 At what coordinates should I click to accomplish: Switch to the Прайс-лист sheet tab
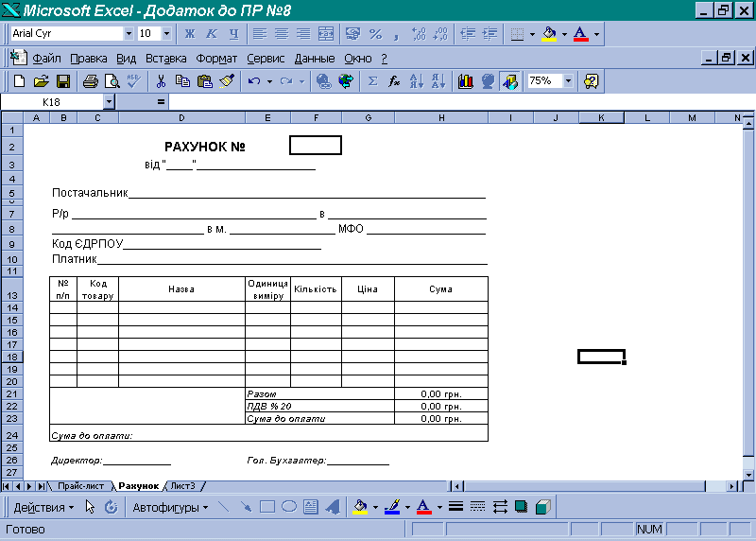tap(80, 486)
